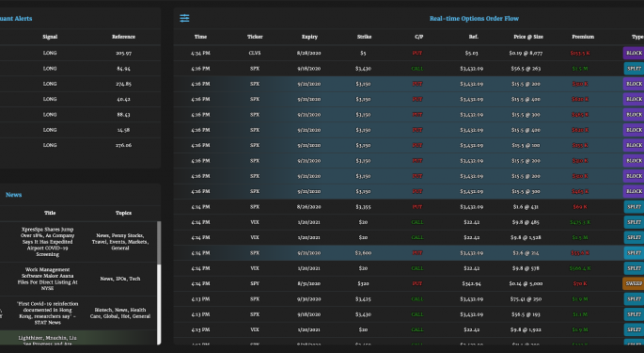The width and height of the screenshot is (644, 353).
Task: Click the $5.03 reference value
Action: pyautogui.click(x=472, y=53)
